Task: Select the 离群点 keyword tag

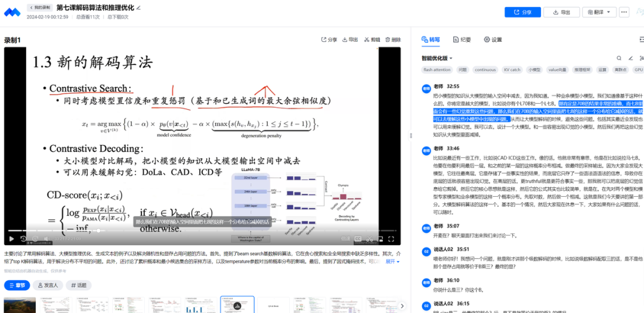Action: (620, 70)
